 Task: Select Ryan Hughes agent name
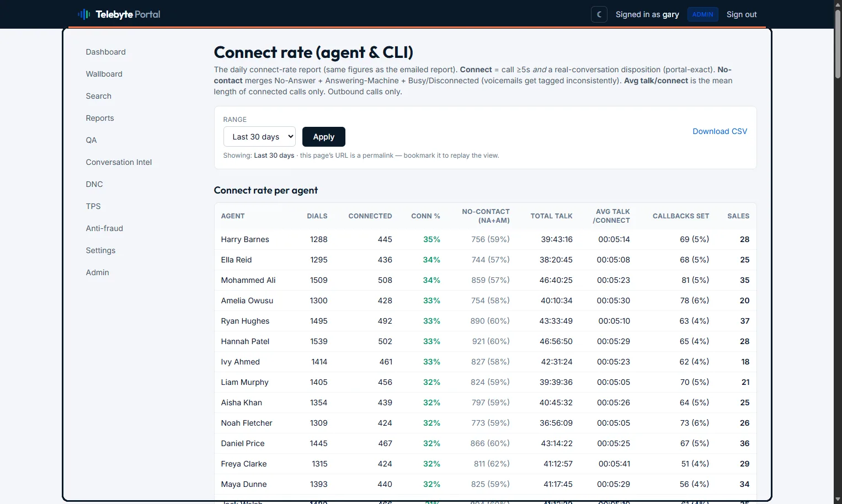pos(245,321)
